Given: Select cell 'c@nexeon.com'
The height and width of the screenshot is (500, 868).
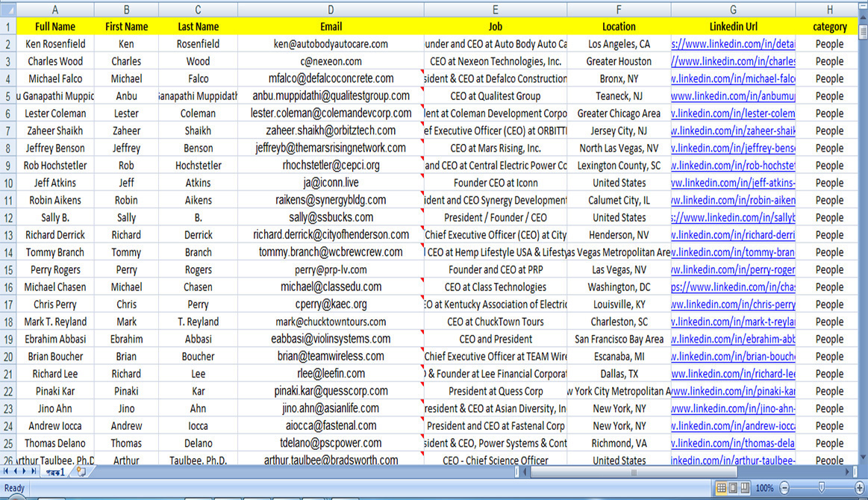Looking at the screenshot, I should 331,61.
